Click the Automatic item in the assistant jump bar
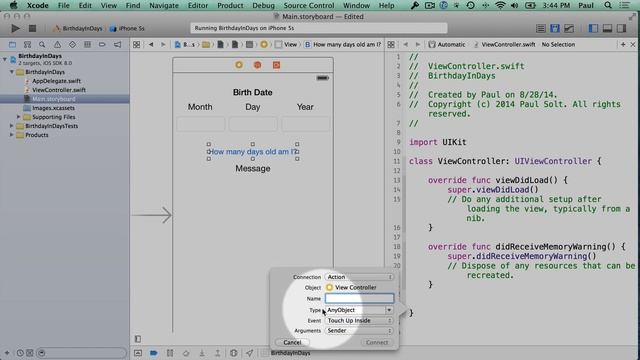The height and width of the screenshot is (360, 640). click(x=447, y=44)
